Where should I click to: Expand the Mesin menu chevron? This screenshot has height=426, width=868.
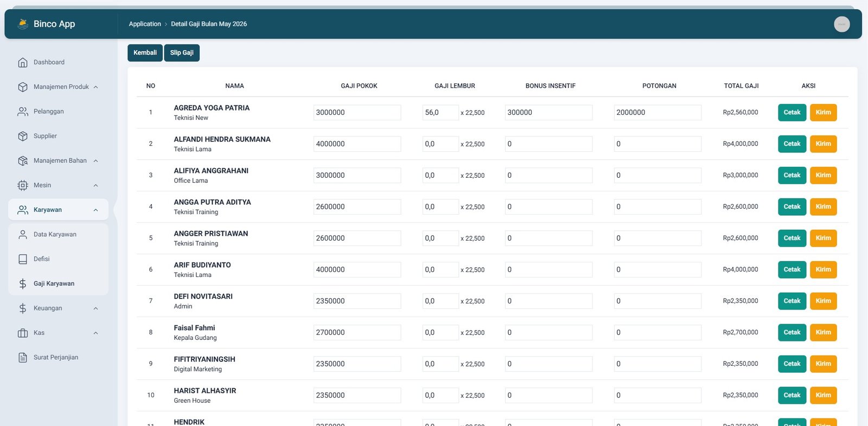coord(95,185)
